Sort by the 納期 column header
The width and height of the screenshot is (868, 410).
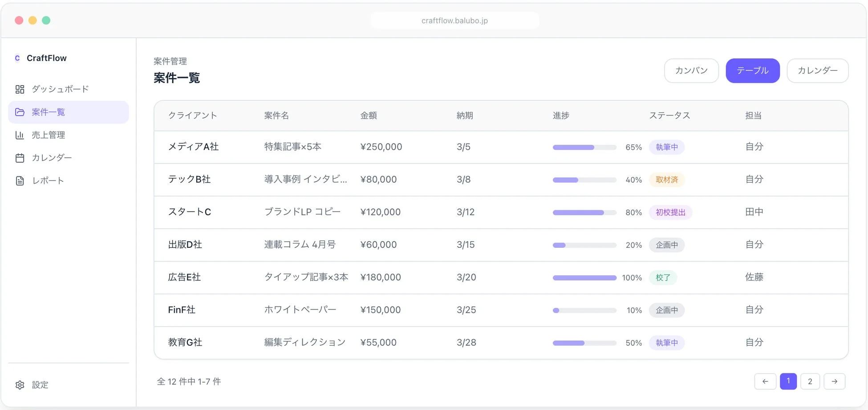click(x=465, y=115)
